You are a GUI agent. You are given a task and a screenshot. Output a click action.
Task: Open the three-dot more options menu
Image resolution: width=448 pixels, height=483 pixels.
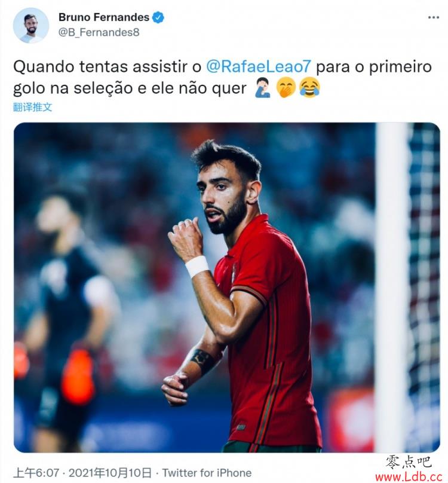(433, 17)
